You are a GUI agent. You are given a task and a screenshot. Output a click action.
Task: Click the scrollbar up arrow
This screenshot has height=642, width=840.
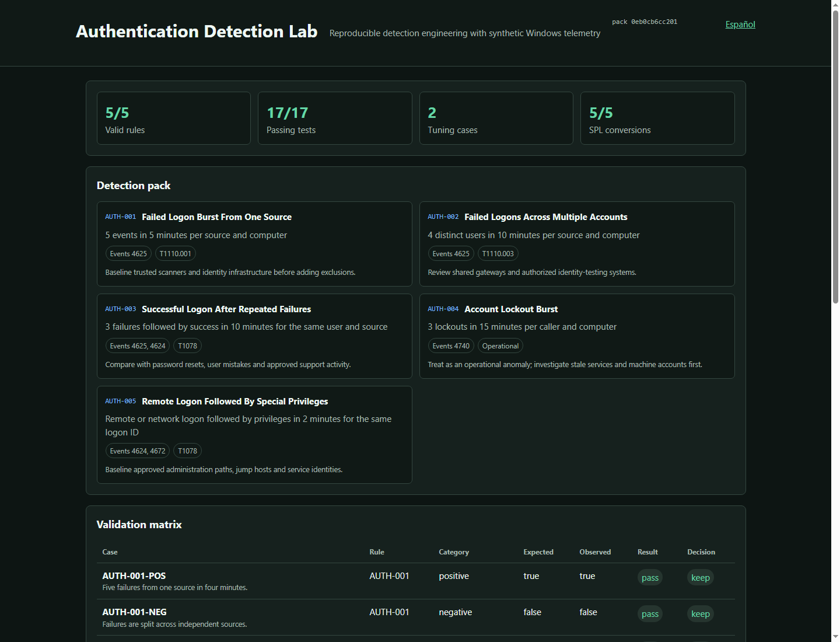tap(835, 4)
